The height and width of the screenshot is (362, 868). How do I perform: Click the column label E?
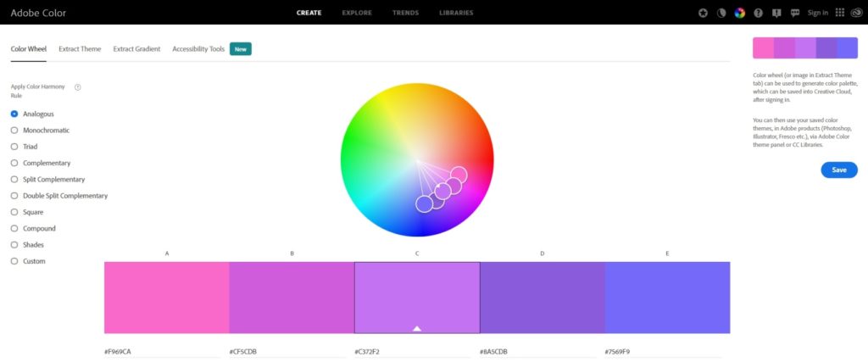(x=668, y=253)
